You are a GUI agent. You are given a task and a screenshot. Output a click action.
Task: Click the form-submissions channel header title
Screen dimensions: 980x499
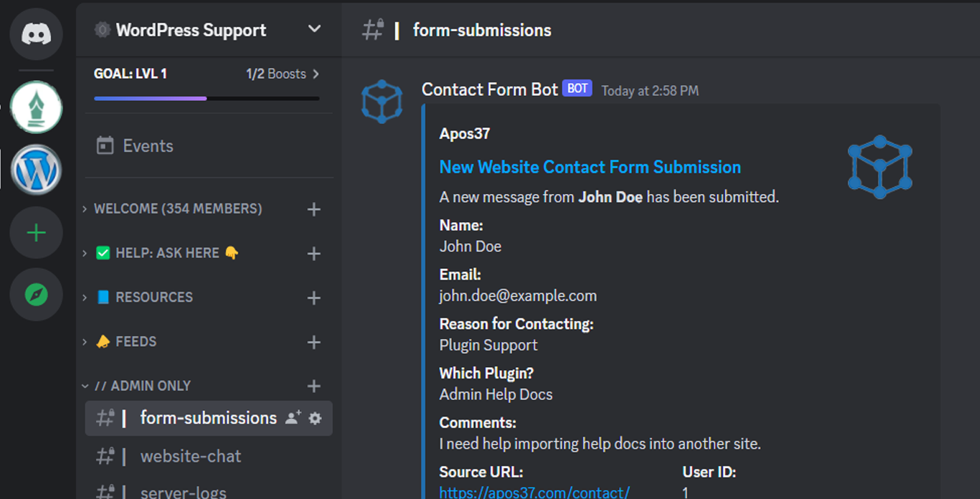click(x=481, y=30)
